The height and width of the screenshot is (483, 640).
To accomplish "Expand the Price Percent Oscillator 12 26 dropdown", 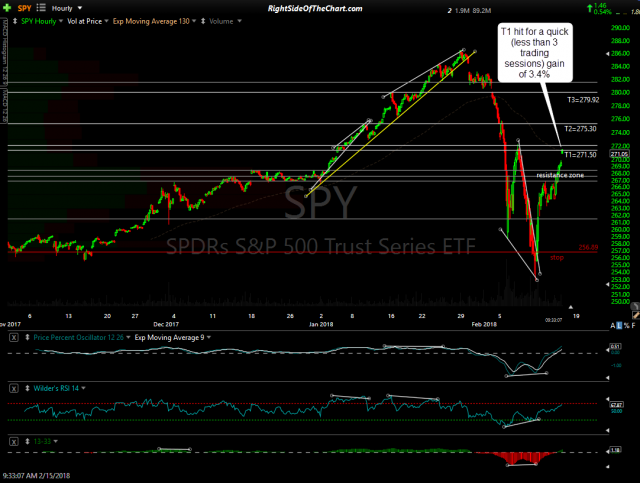I will [x=128, y=337].
